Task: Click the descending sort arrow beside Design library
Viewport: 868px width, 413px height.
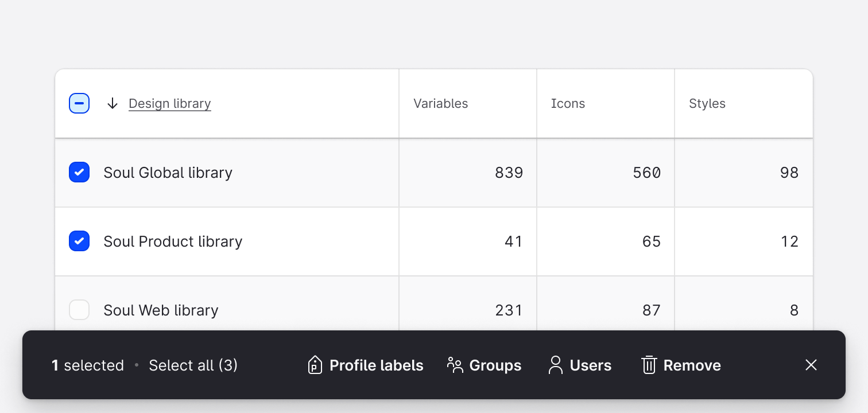Action: 112,103
